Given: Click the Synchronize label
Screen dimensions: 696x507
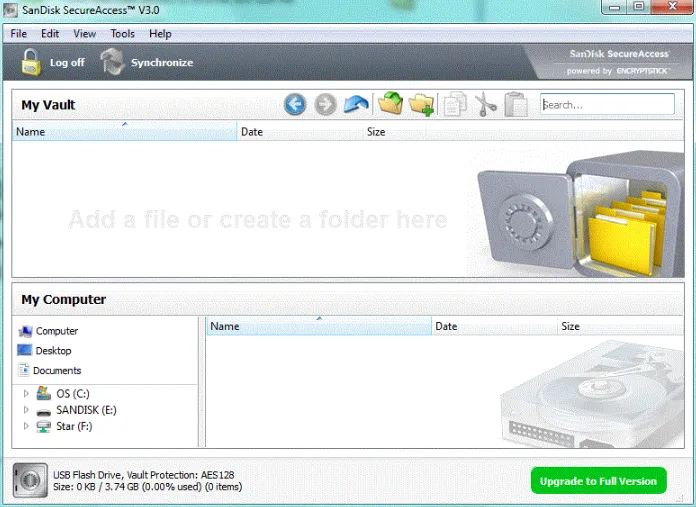Looking at the screenshot, I should [x=162, y=63].
